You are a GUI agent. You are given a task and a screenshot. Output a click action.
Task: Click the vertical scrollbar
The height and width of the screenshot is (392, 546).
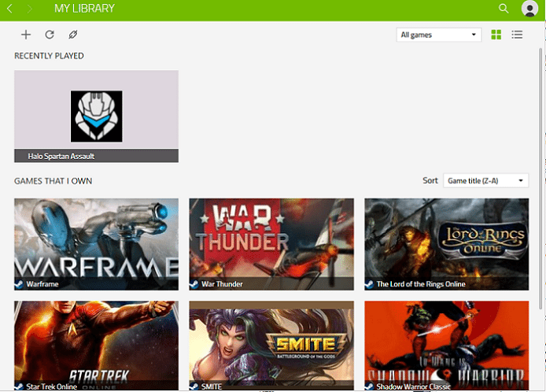click(x=540, y=178)
